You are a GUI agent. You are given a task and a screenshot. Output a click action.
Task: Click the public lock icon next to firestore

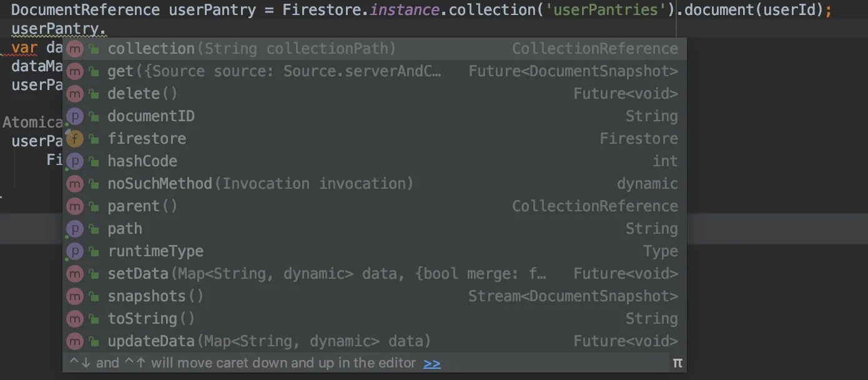point(94,139)
